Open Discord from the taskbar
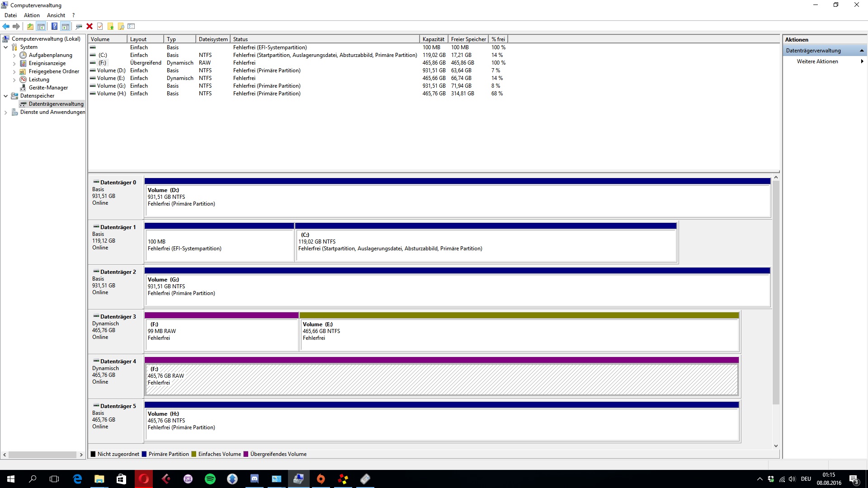Screen dimensions: 868x488 (255, 479)
